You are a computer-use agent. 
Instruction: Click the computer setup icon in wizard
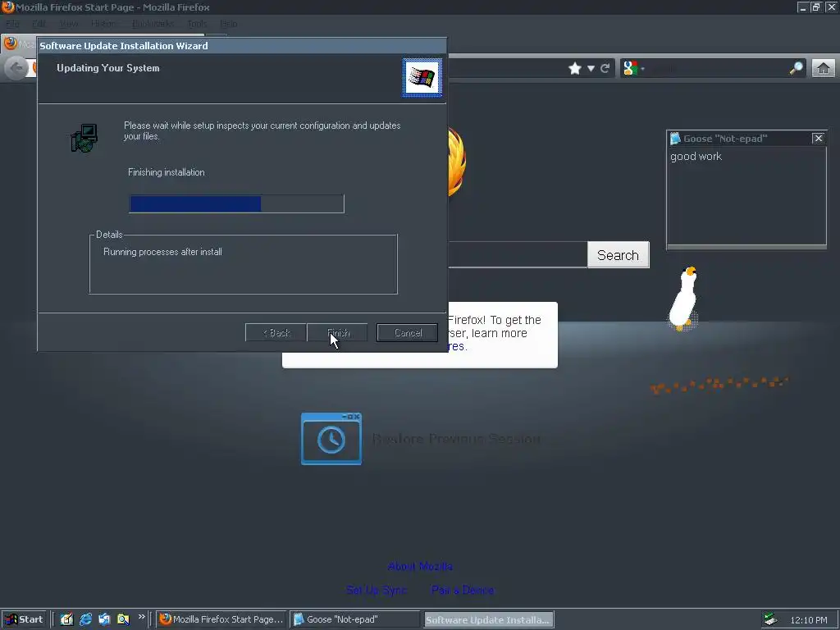pyautogui.click(x=84, y=138)
